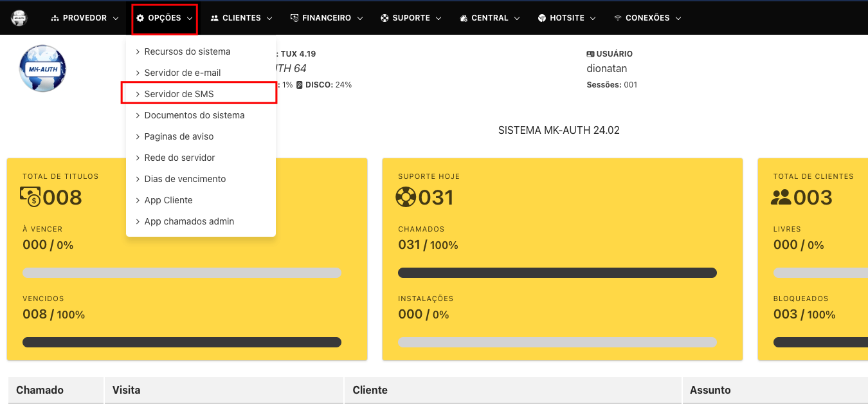Image resolution: width=868 pixels, height=404 pixels.
Task: Click the Cliente column header
Action: (x=370, y=390)
